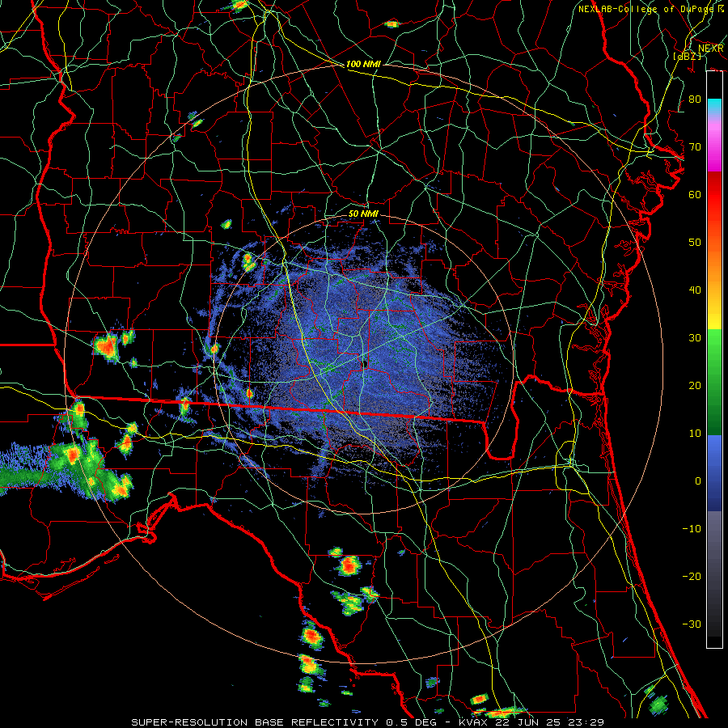
Task: Click the 30 value on the dBZ scale
Action: pyautogui.click(x=695, y=338)
